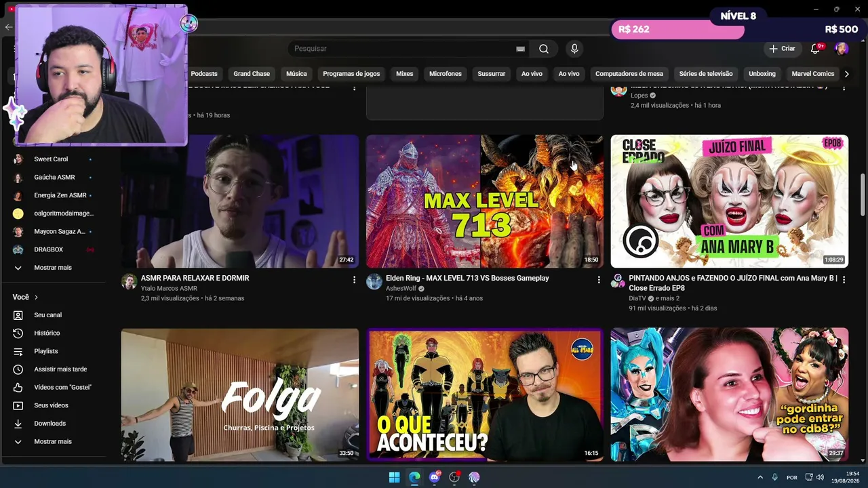The height and width of the screenshot is (488, 868).
Task: Click the Microsoft Edge taskbar icon
Action: (414, 477)
